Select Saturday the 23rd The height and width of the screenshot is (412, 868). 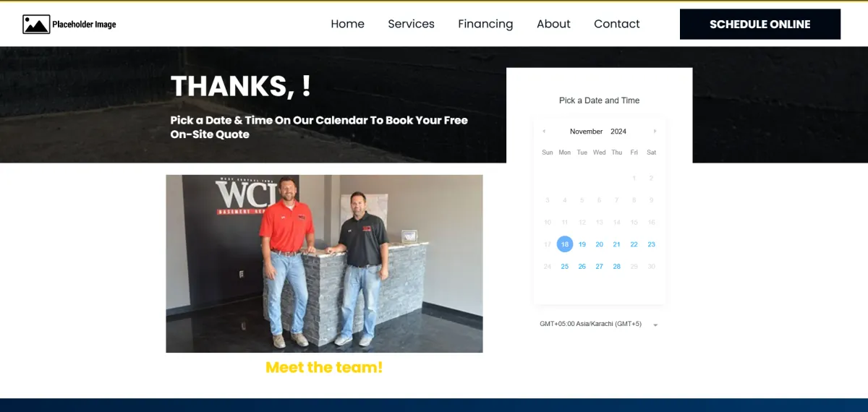click(652, 244)
